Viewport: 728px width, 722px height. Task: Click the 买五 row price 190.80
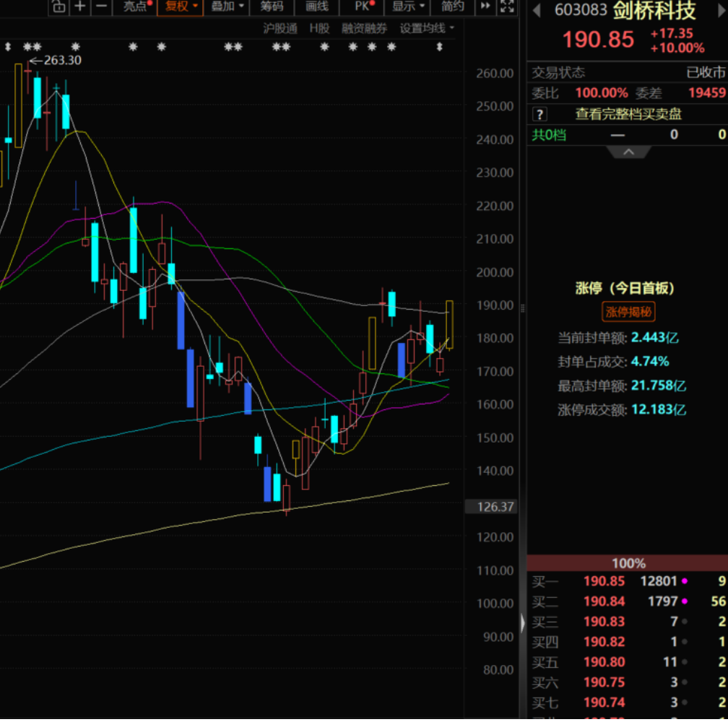(604, 662)
